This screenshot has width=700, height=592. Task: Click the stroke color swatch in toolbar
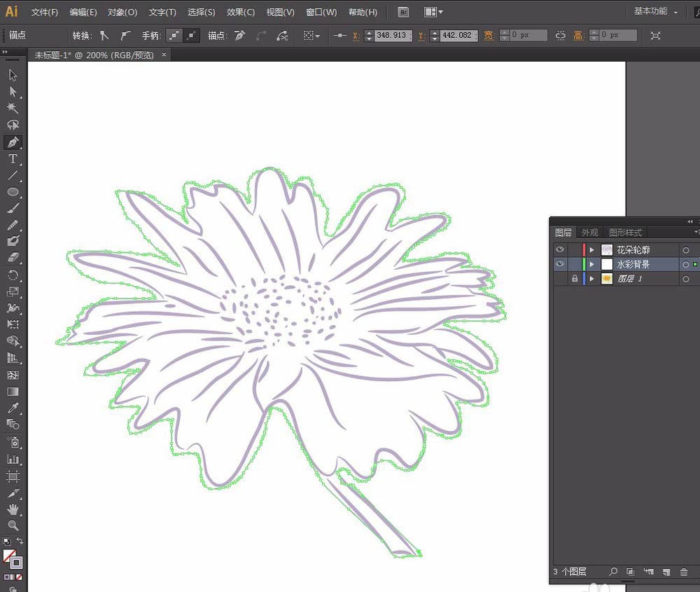point(16,562)
